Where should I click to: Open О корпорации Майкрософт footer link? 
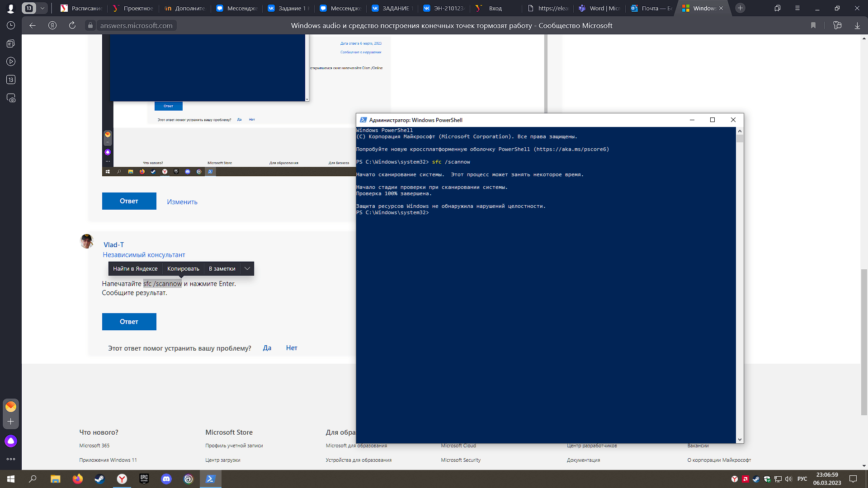coord(719,460)
